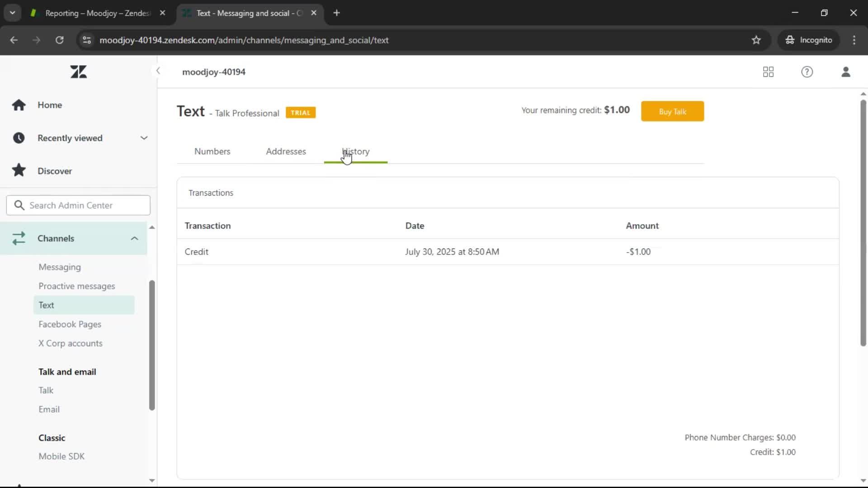
Task: Click the Buy Talk button
Action: [672, 112]
